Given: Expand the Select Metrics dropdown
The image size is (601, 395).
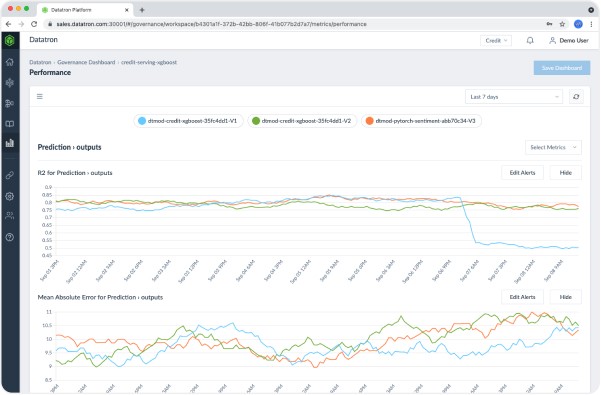Looking at the screenshot, I should coord(553,147).
